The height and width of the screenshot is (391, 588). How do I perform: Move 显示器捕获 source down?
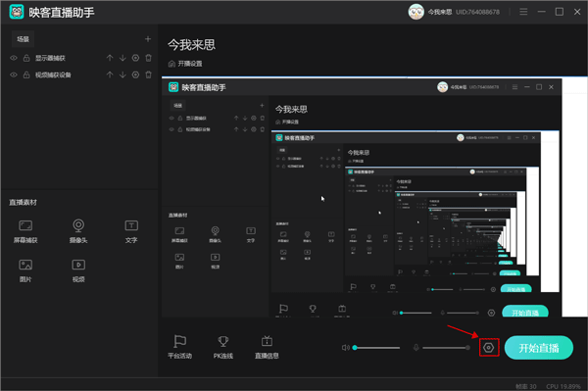point(122,58)
